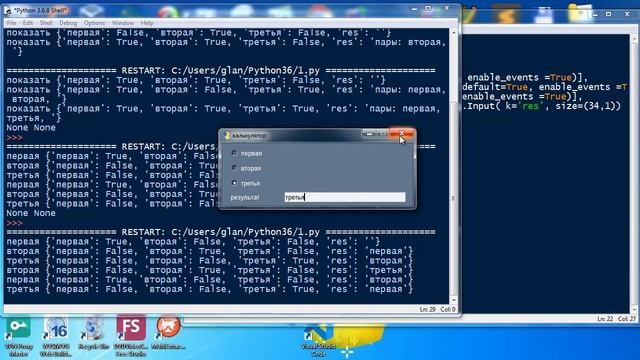Select the третья radio button
Screen dimensions: 640x360
point(234,183)
